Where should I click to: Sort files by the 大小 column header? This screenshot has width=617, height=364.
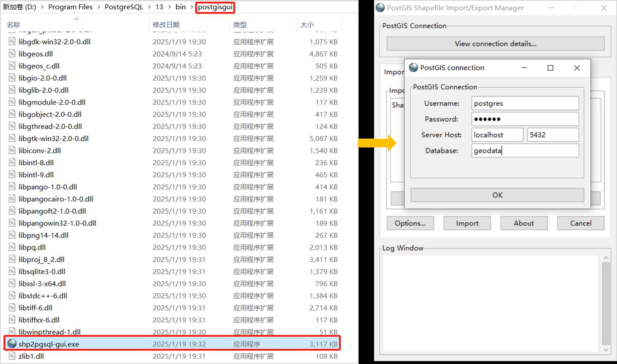pyautogui.click(x=307, y=25)
